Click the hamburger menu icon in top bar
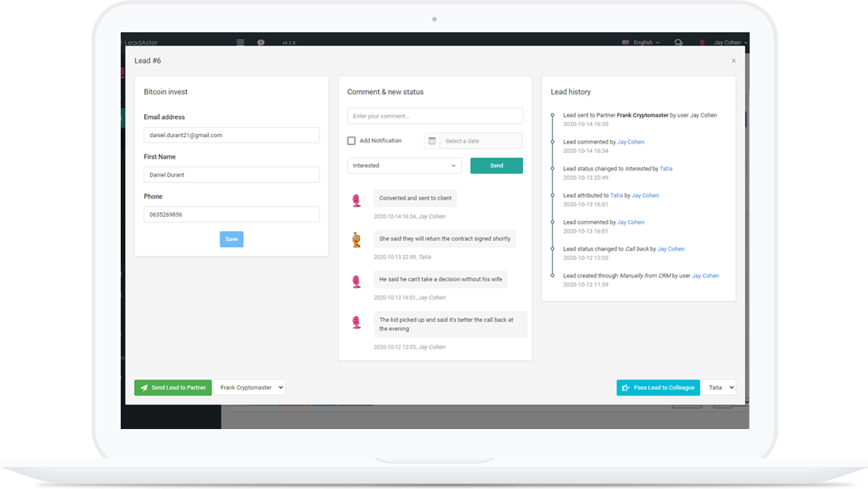Screen dimensions: 868x489 tap(241, 43)
